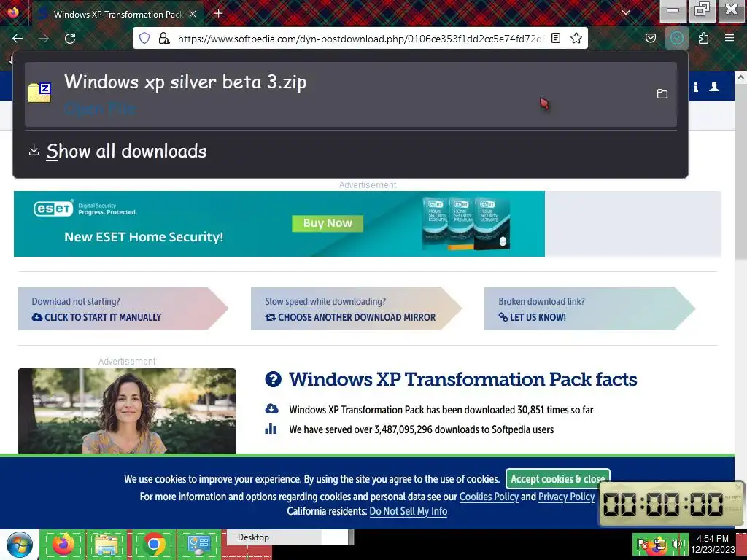Image resolution: width=747 pixels, height=560 pixels.
Task: Open the Windows Start orb
Action: click(20, 545)
